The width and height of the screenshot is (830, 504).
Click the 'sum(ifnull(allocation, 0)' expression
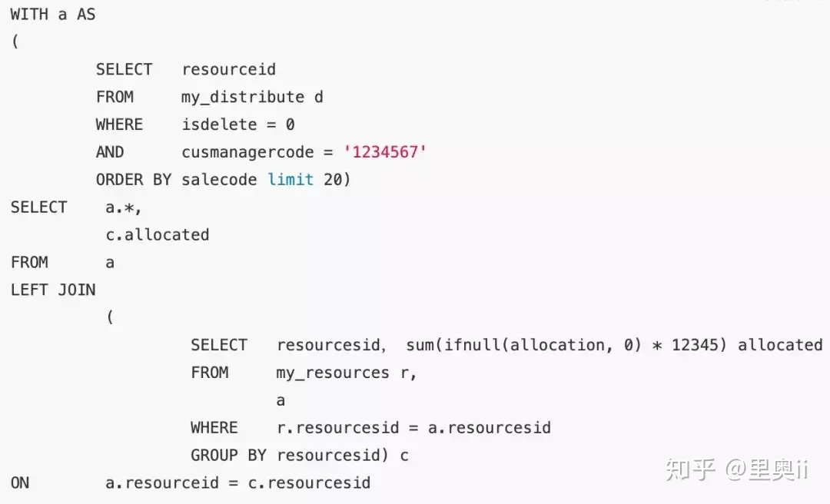pyautogui.click(x=523, y=345)
